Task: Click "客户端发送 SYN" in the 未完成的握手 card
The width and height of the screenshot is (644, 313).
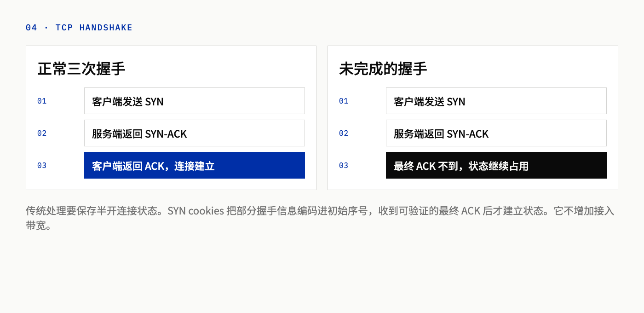Action: coord(496,101)
